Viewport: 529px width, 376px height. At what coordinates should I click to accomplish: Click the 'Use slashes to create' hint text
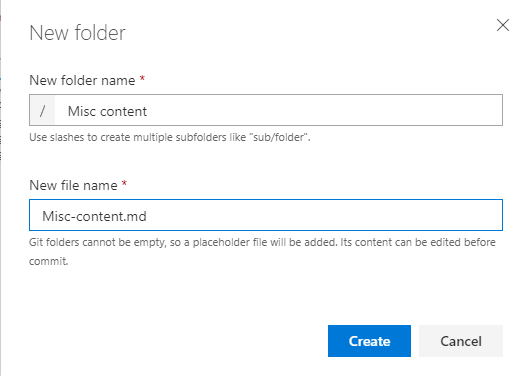click(x=170, y=137)
